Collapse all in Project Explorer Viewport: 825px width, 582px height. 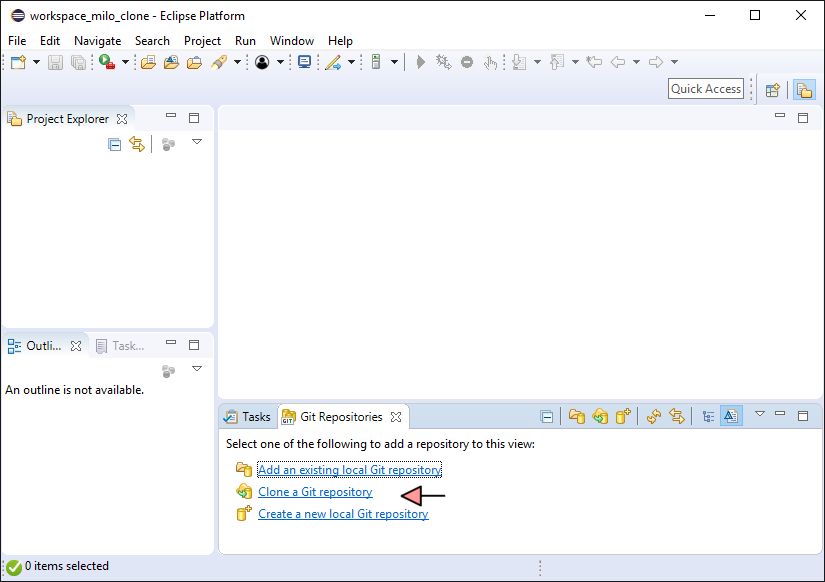click(115, 145)
